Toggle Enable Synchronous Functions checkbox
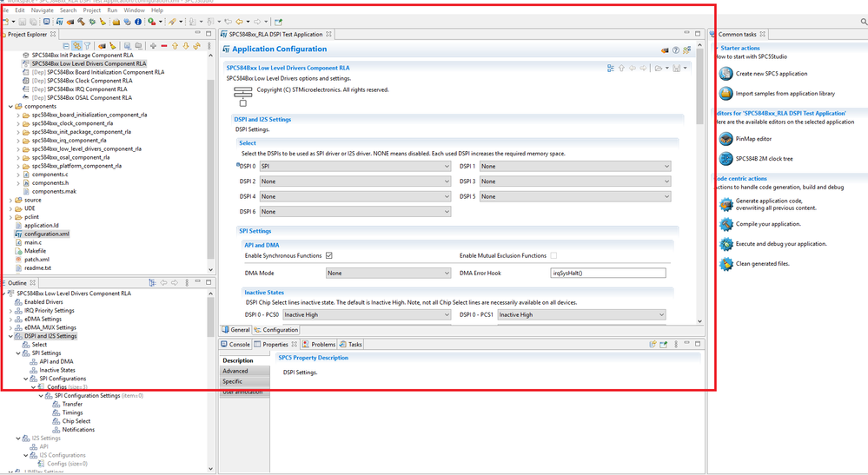868x475 pixels. [328, 255]
